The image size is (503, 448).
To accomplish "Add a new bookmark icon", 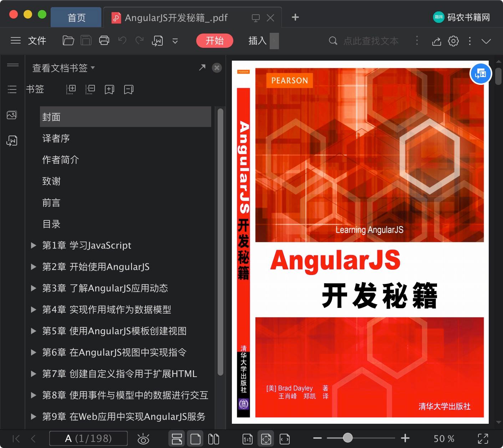I will [x=109, y=90].
